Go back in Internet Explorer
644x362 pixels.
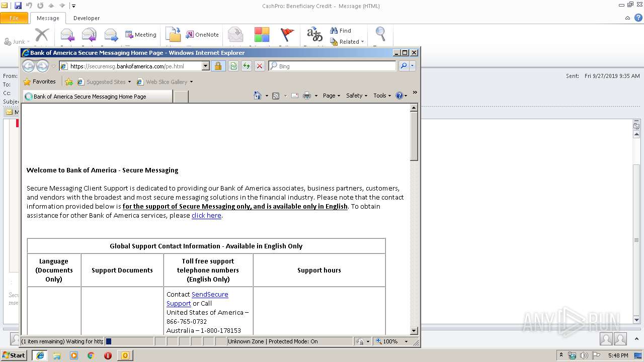29,66
